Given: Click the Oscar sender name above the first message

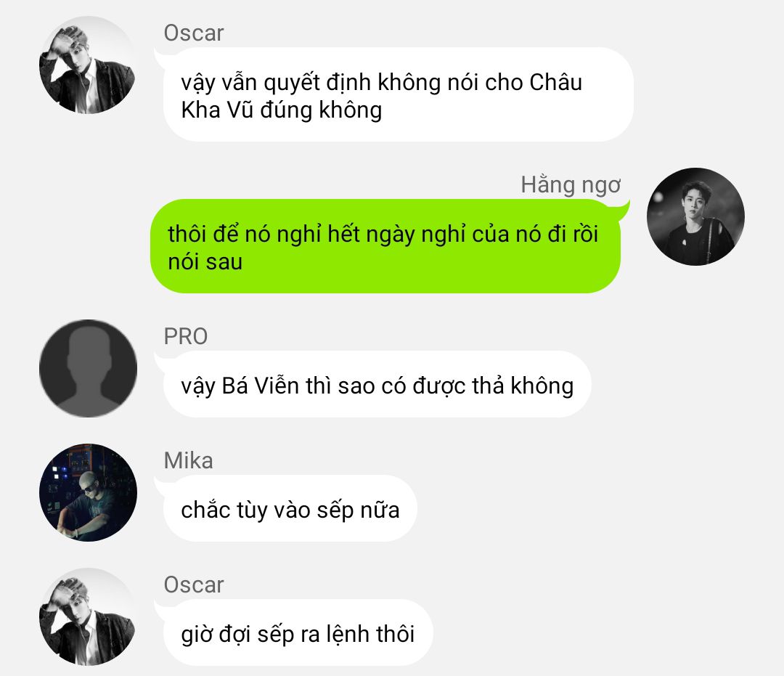Looking at the screenshot, I should [194, 33].
